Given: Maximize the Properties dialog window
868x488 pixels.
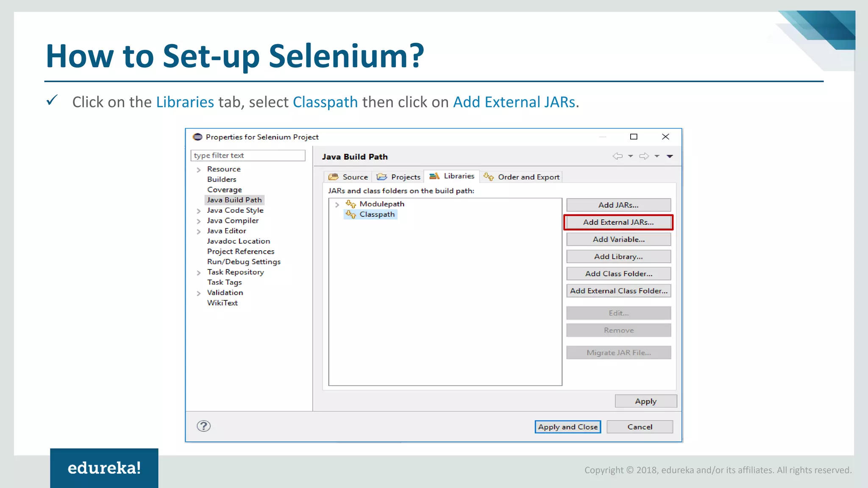Looking at the screenshot, I should tap(634, 136).
